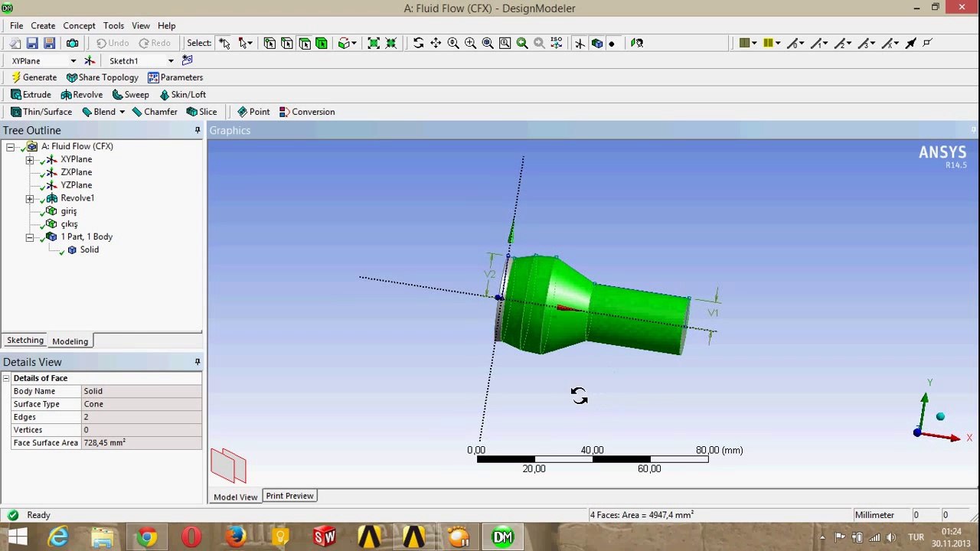Select the giriş item in tree
The image size is (980, 551).
[x=68, y=211]
